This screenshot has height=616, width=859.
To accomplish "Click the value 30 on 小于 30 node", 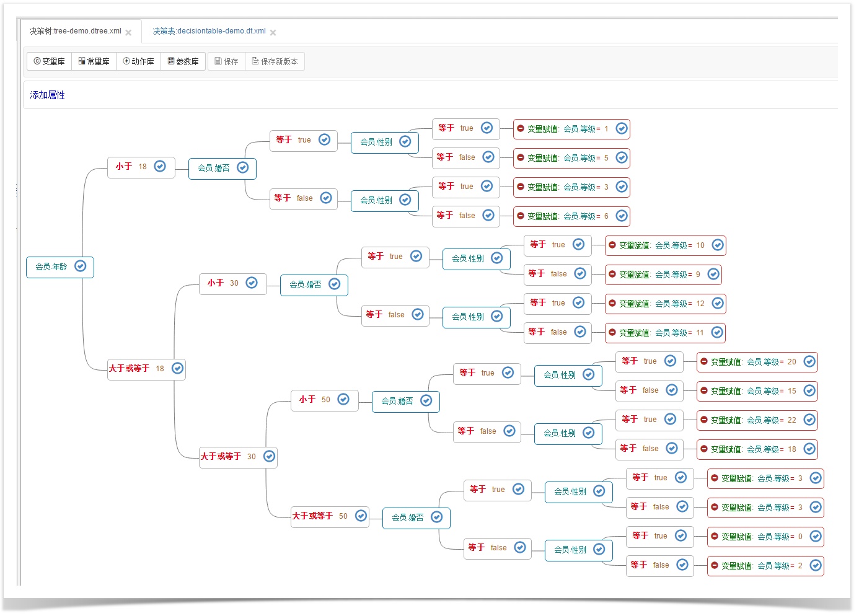I will pos(234,283).
